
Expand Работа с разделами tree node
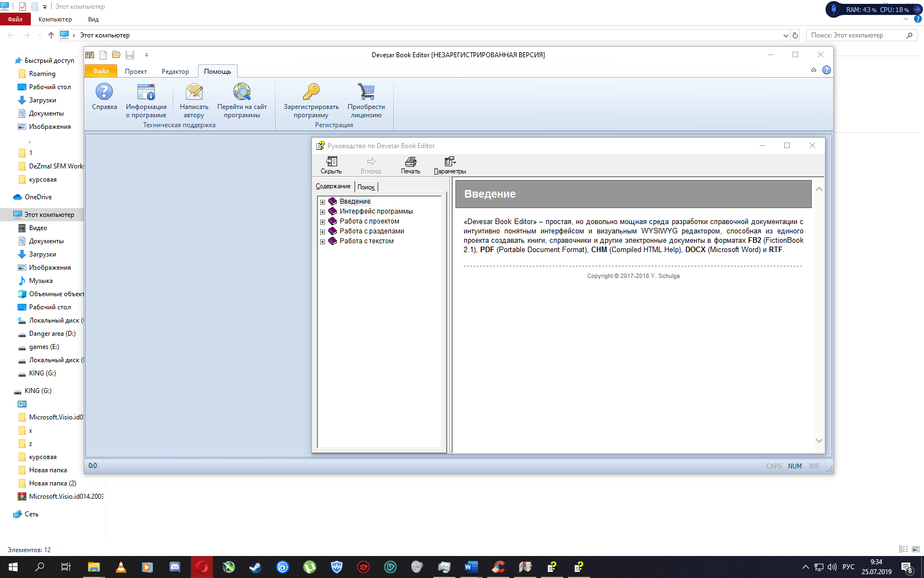coord(323,232)
